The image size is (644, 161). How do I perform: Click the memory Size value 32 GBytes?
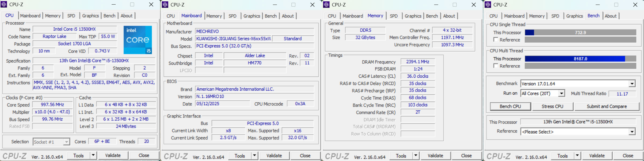tap(365, 37)
